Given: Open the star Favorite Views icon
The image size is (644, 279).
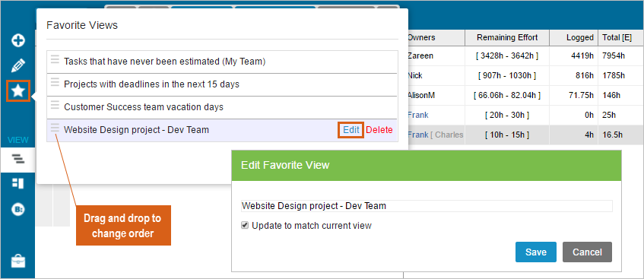Looking at the screenshot, I should (x=18, y=91).
